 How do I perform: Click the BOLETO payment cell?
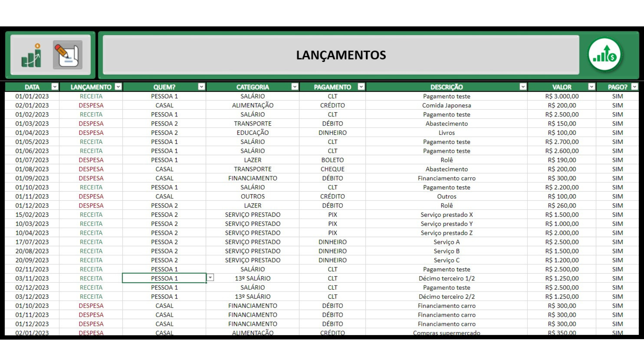click(x=332, y=160)
